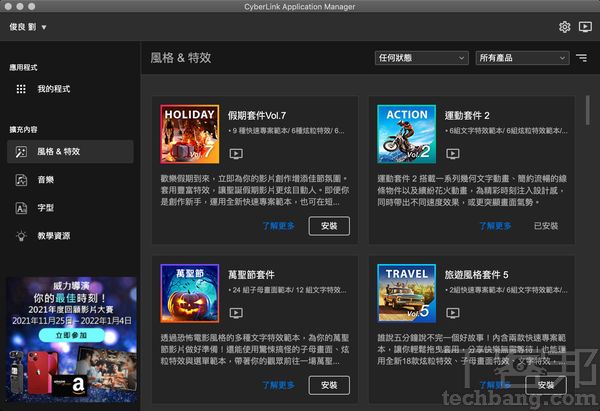The image size is (600, 411).
Task: Click the 字型 font icon
Action: (x=21, y=208)
